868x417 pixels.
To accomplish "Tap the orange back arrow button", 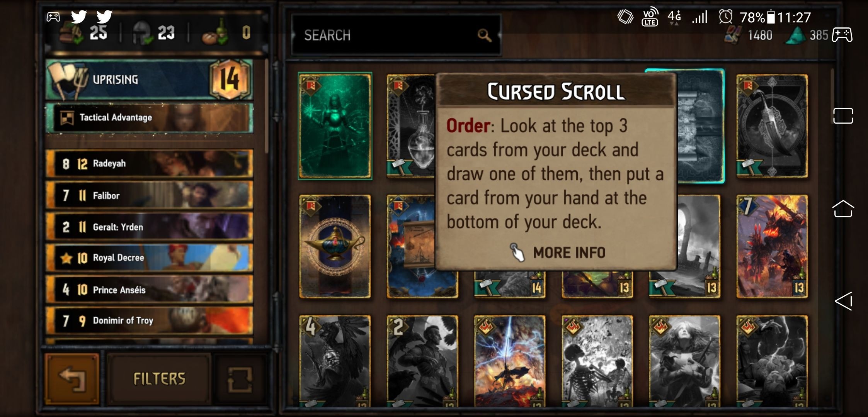I will [x=72, y=378].
